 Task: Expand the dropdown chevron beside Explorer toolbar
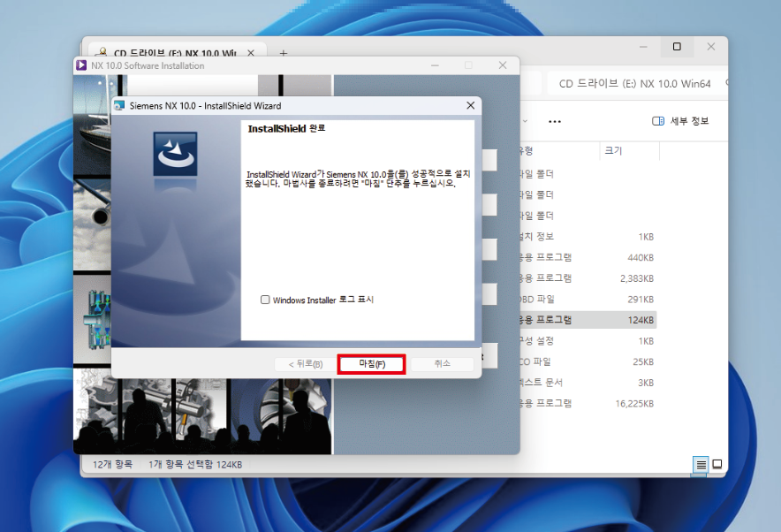coord(525,121)
